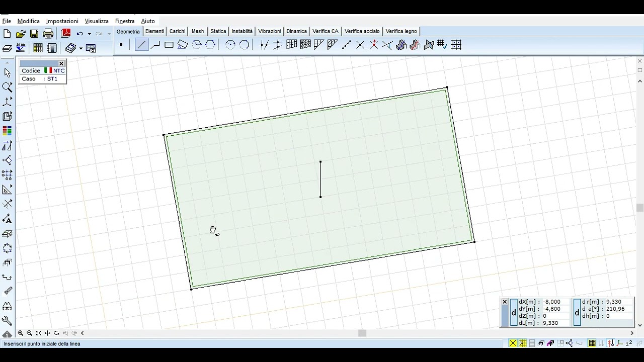Select the intersect lines X icon
The image size is (644, 362).
click(360, 45)
